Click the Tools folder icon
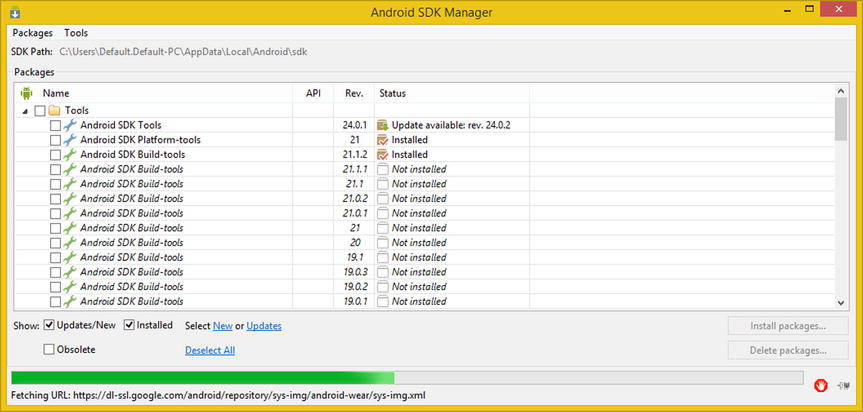The image size is (863, 412). 54,111
